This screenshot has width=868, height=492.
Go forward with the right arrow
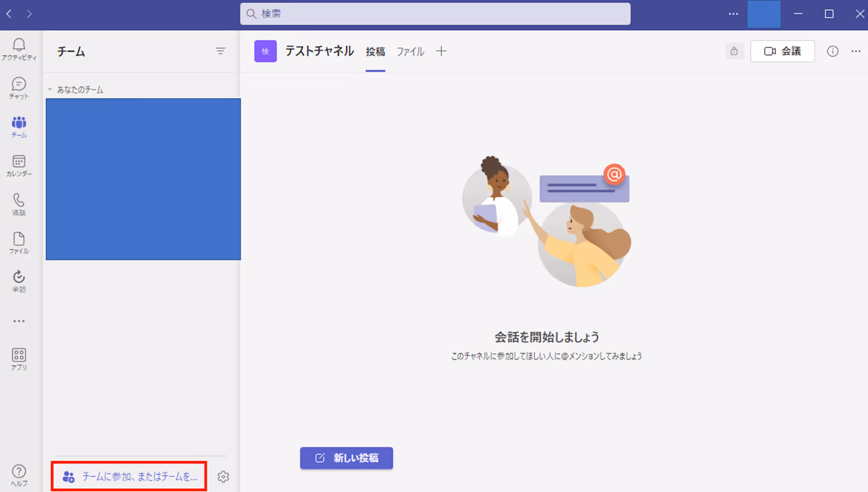pos(29,14)
